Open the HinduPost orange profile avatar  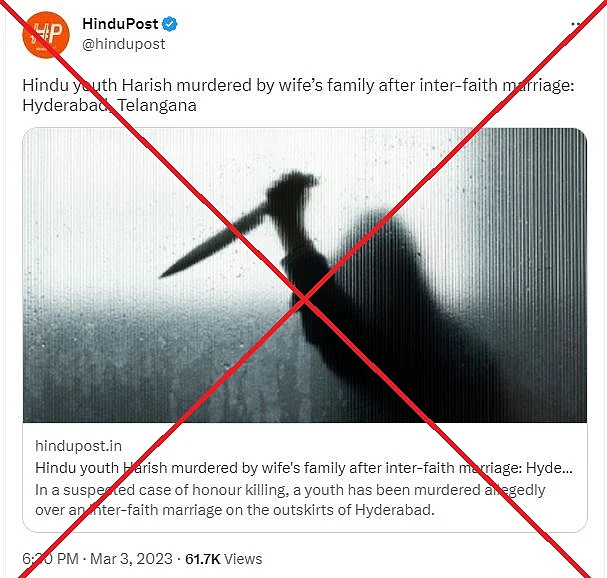pos(46,35)
